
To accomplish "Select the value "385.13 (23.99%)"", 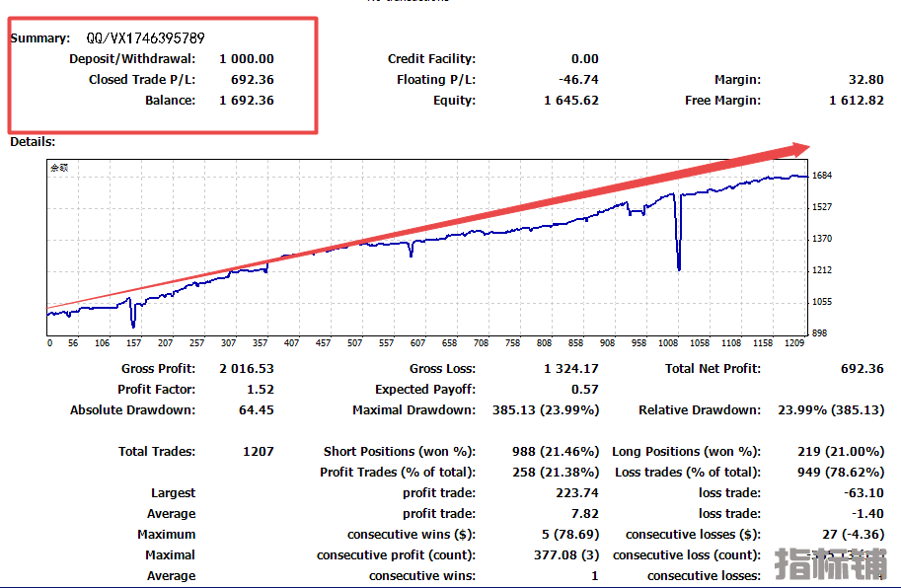I will click(546, 410).
